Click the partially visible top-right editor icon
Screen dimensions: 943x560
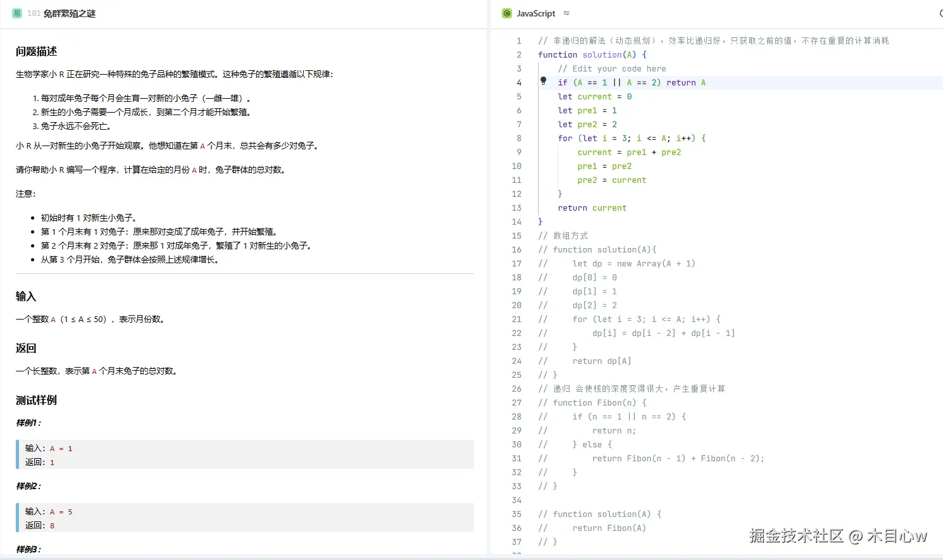tap(940, 13)
